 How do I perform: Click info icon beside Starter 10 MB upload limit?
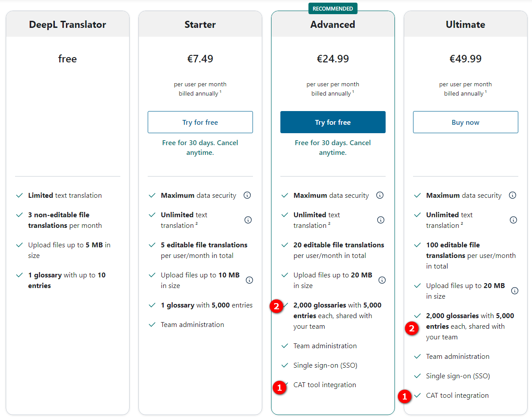249,280
